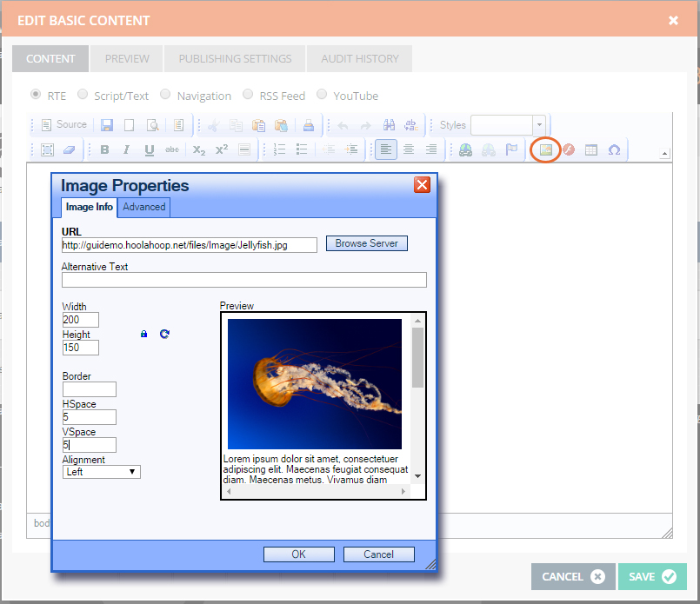Screen dimensions: 700x604
Task: Click the Special Character omega icon
Action: coord(614,149)
